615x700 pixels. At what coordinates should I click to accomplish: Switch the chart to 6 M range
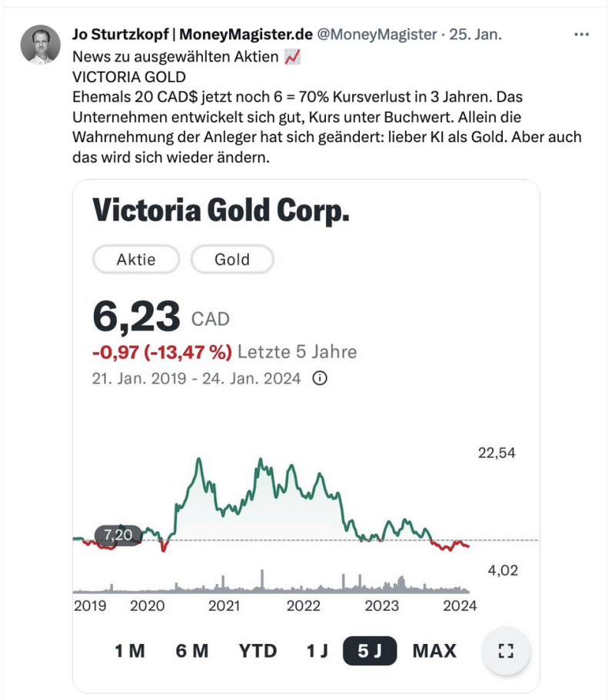192,651
